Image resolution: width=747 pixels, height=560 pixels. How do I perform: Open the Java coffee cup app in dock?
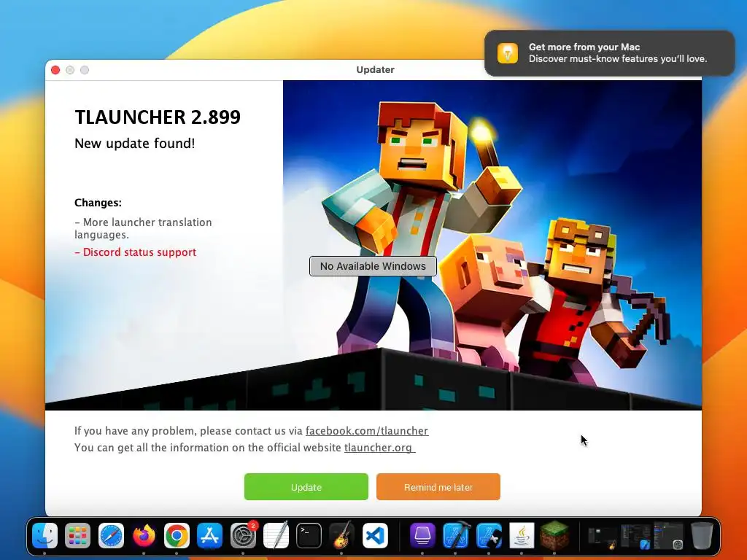point(522,536)
